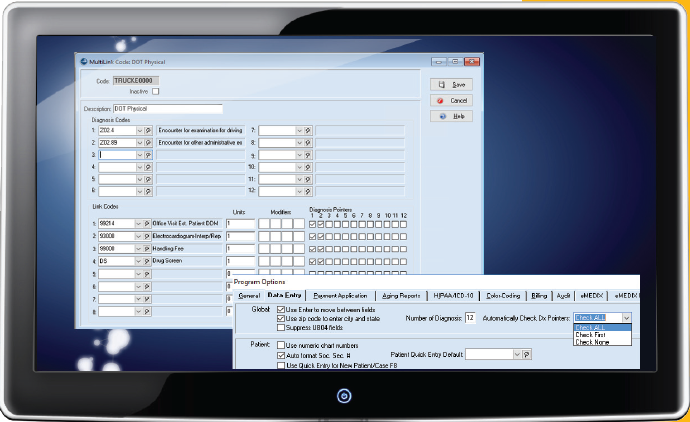This screenshot has height=422, width=690.
Task: Switch to the Payment Application tab
Action: point(339,296)
